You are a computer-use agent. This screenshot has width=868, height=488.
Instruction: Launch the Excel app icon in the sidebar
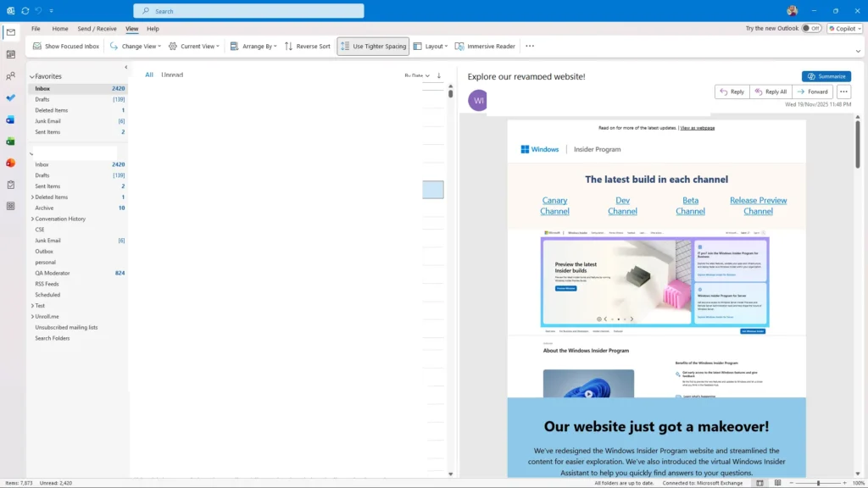click(10, 141)
